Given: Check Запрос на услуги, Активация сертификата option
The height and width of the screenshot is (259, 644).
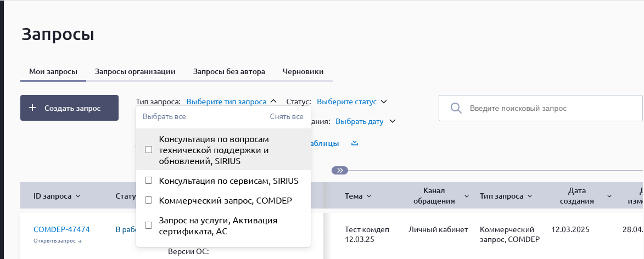Looking at the screenshot, I should tap(148, 225).
